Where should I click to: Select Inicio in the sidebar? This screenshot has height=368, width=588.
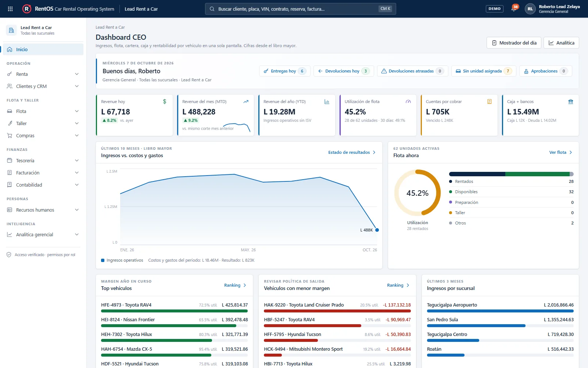pyautogui.click(x=43, y=49)
